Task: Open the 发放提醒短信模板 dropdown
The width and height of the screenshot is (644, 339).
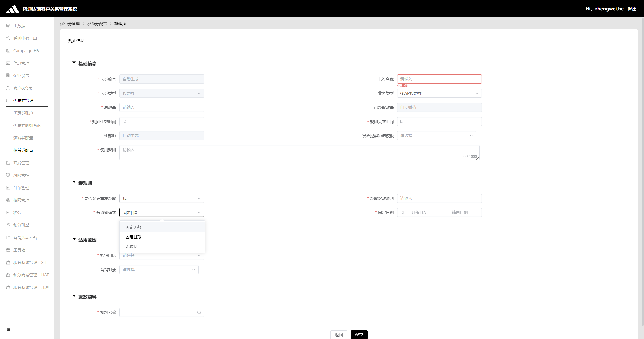Action: [x=437, y=136]
